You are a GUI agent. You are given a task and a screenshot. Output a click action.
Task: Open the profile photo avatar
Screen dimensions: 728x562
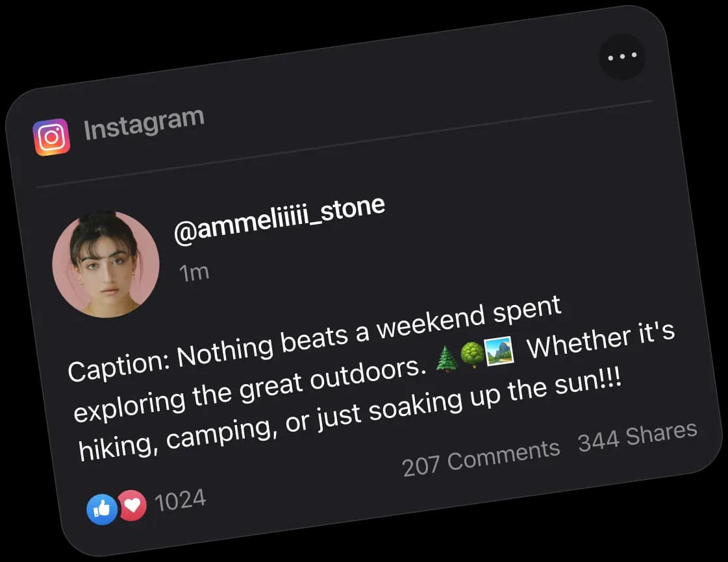(x=105, y=265)
